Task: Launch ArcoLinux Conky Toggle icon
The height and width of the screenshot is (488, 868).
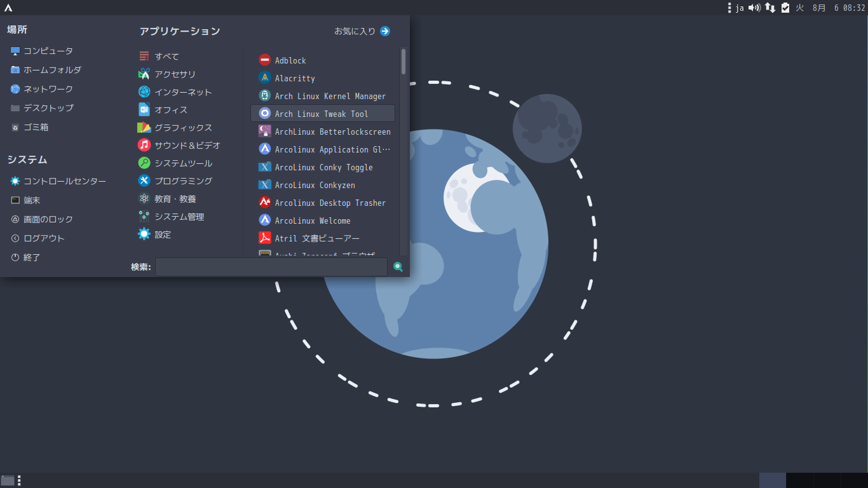Action: (x=265, y=167)
